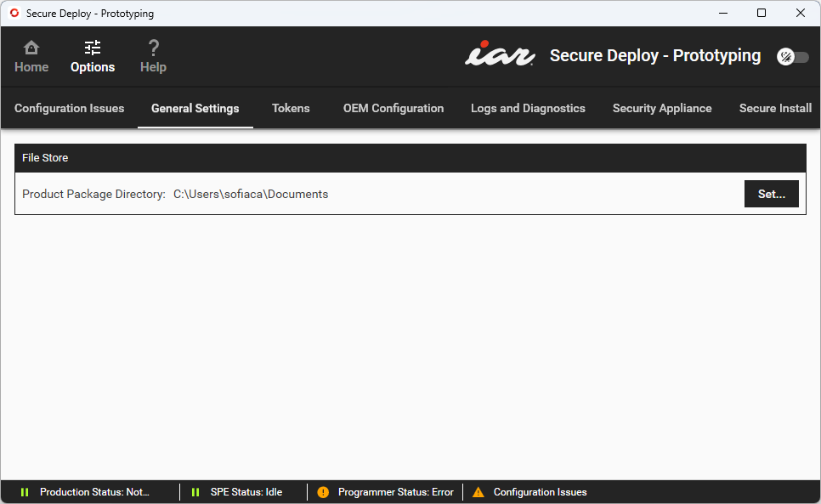Open the Secure Install tab
Image resolution: width=821 pixels, height=504 pixels.
coord(774,108)
